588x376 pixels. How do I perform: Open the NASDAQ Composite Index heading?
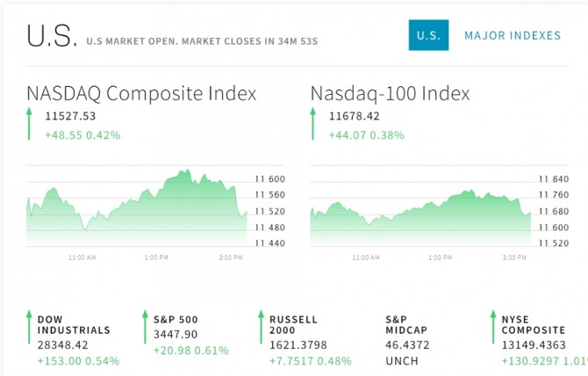(141, 93)
